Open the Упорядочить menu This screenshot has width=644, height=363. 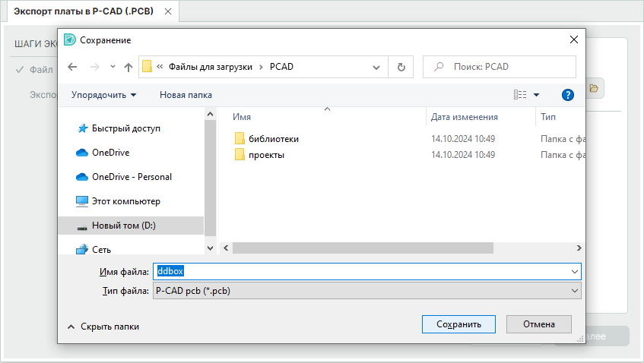103,95
